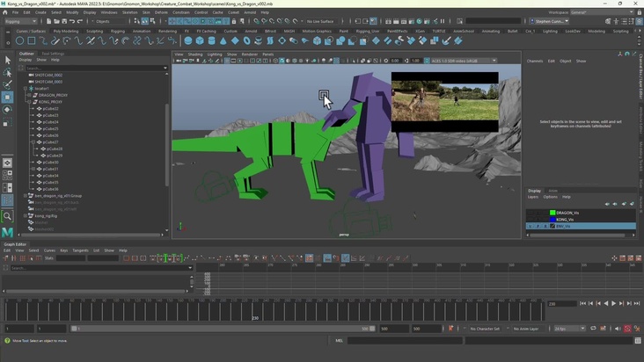Create a polygon cube from shelf
644x362 pixels.
click(200, 40)
